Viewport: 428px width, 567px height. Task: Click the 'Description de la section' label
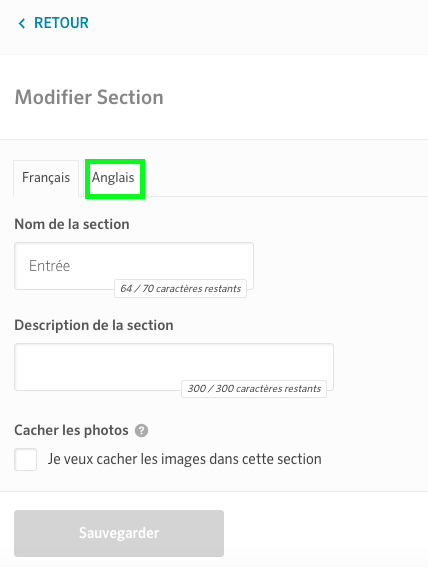(94, 325)
